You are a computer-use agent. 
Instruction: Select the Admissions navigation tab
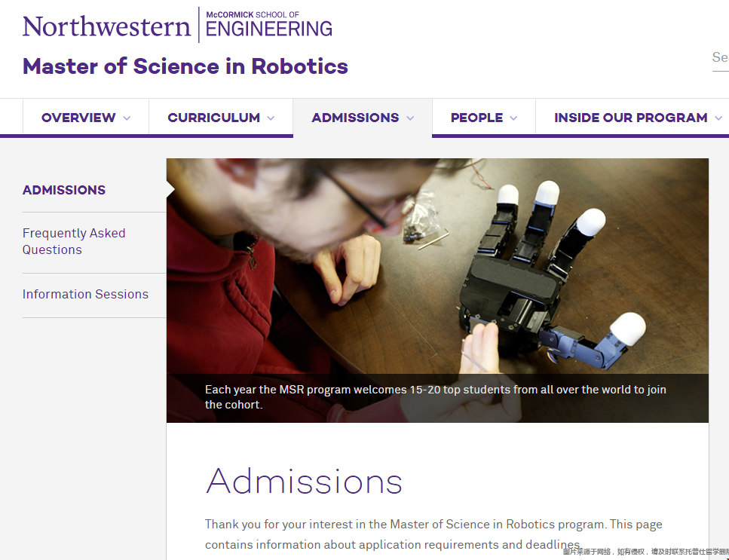click(363, 118)
